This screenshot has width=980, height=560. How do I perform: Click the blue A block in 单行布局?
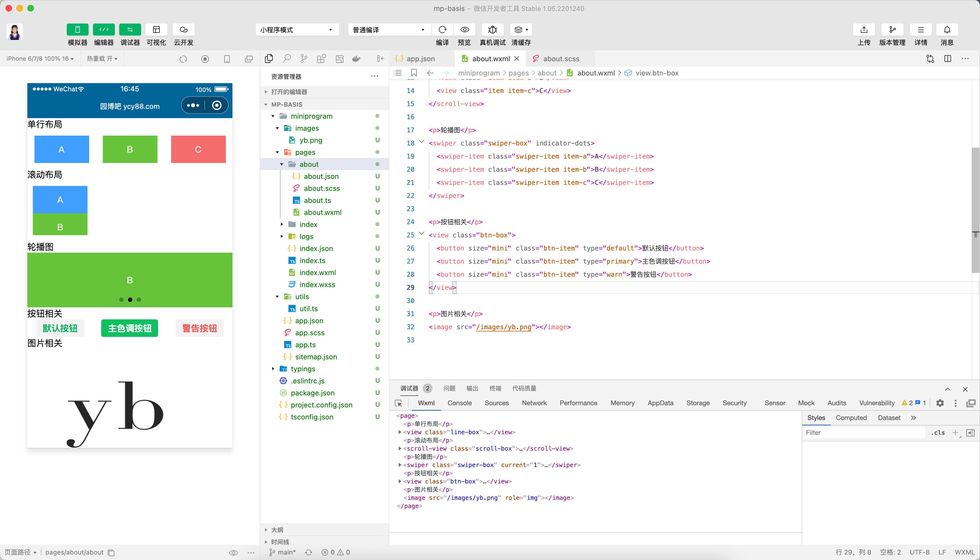pyautogui.click(x=62, y=149)
